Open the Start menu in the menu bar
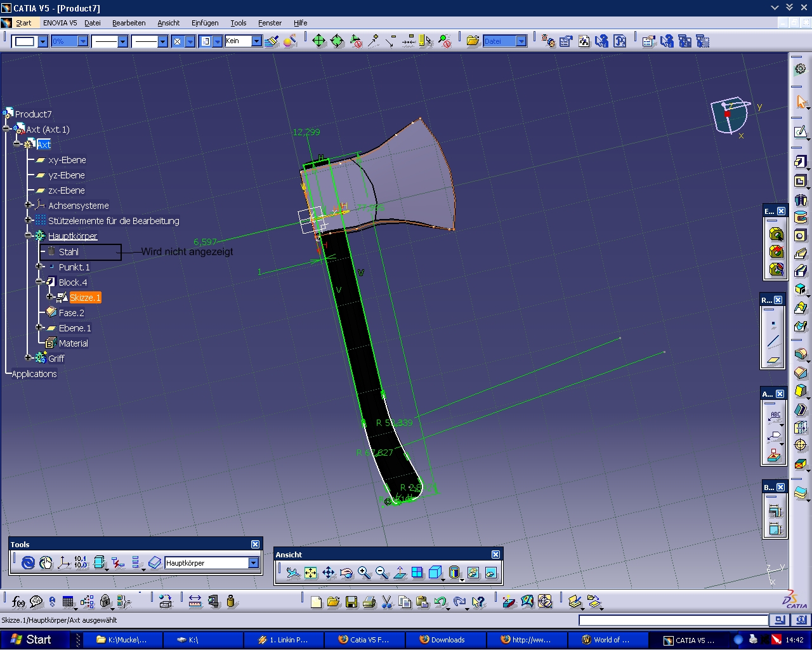 23,23
